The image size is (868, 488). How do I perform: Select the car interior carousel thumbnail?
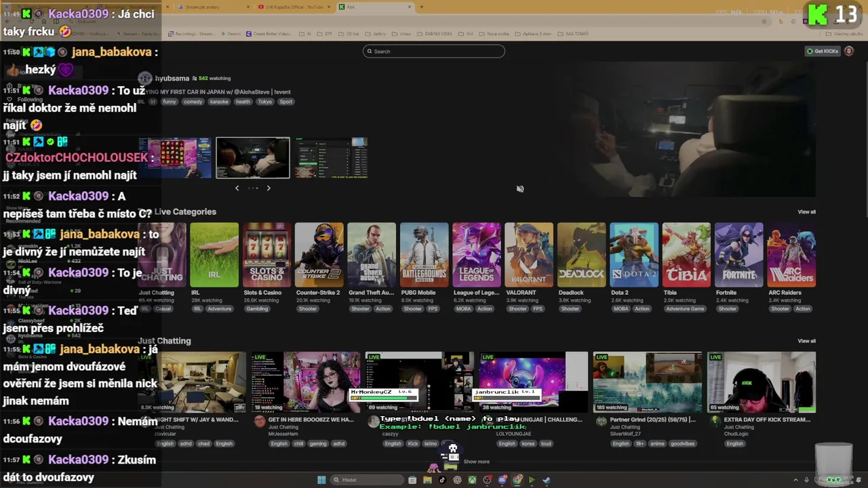[253, 158]
